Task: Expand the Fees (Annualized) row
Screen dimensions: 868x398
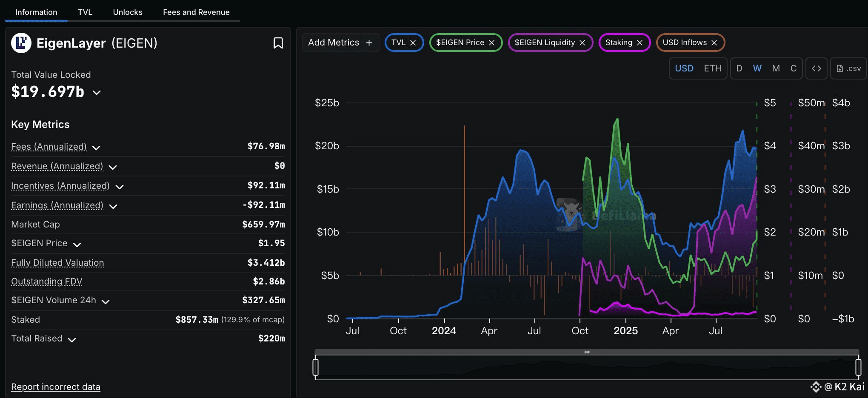Action: (x=97, y=148)
